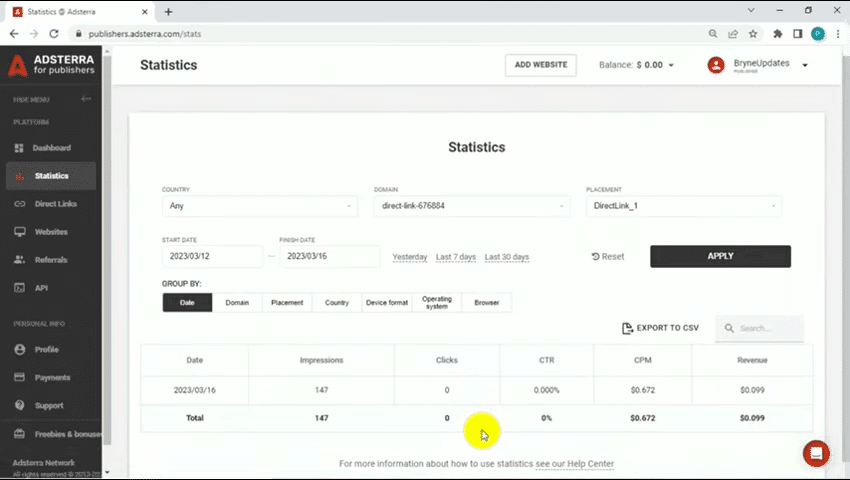The width and height of the screenshot is (850, 480).
Task: Click the Freebies gift icon
Action: (20, 434)
